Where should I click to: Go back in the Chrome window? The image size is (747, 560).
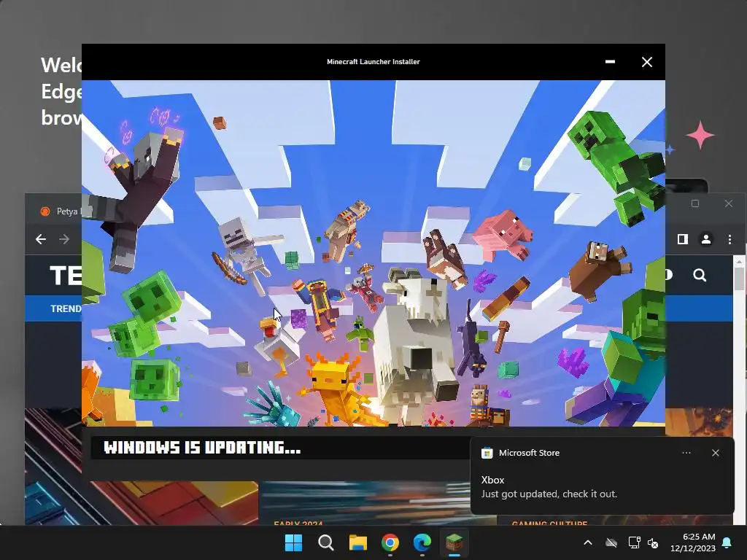click(41, 239)
